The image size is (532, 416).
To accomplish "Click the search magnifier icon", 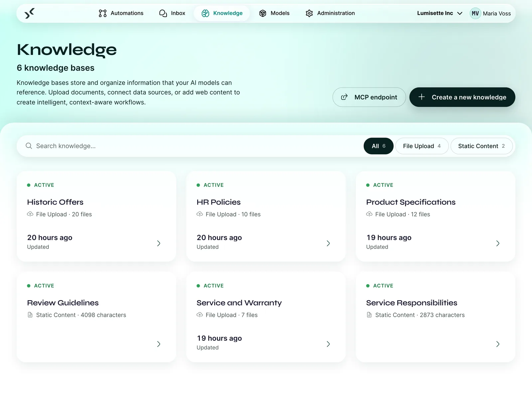I will (x=29, y=146).
